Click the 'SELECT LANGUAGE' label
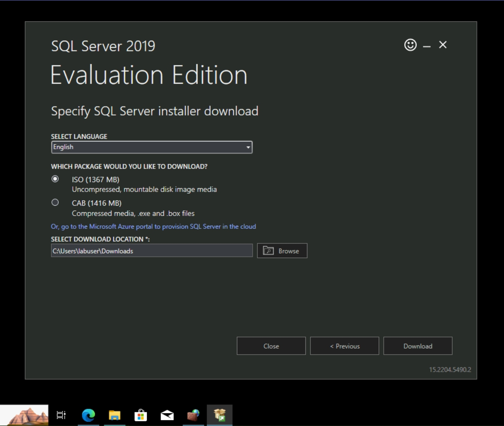The height and width of the screenshot is (426, 504). (x=79, y=136)
